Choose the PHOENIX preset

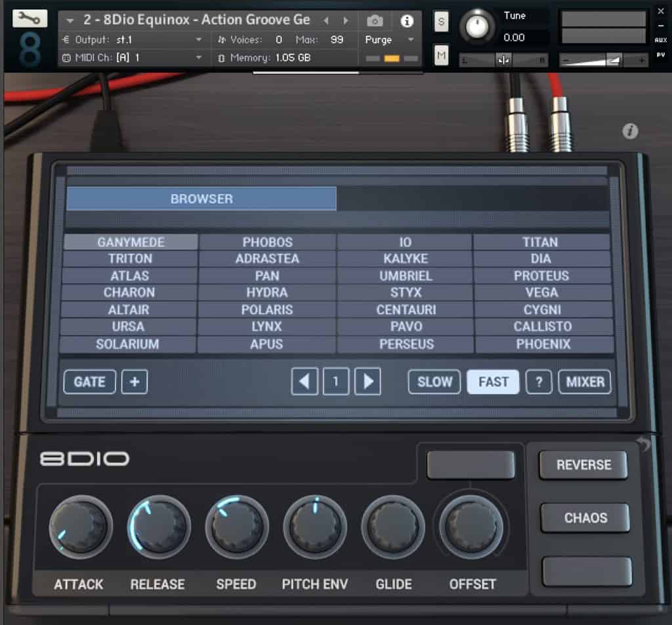coord(543,344)
